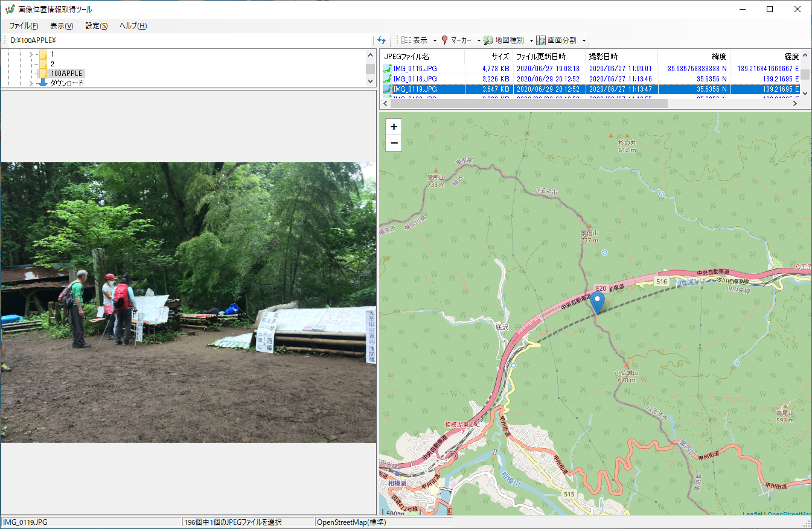Image resolution: width=812 pixels, height=529 pixels.
Task: Click the 196個中1個のJPEGファイルを選択 status text
Action: (233, 522)
